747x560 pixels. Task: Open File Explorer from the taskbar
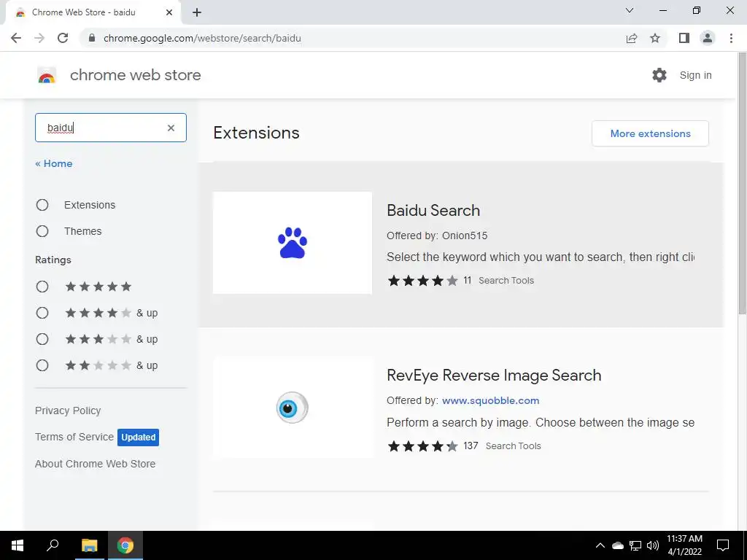[89, 545]
